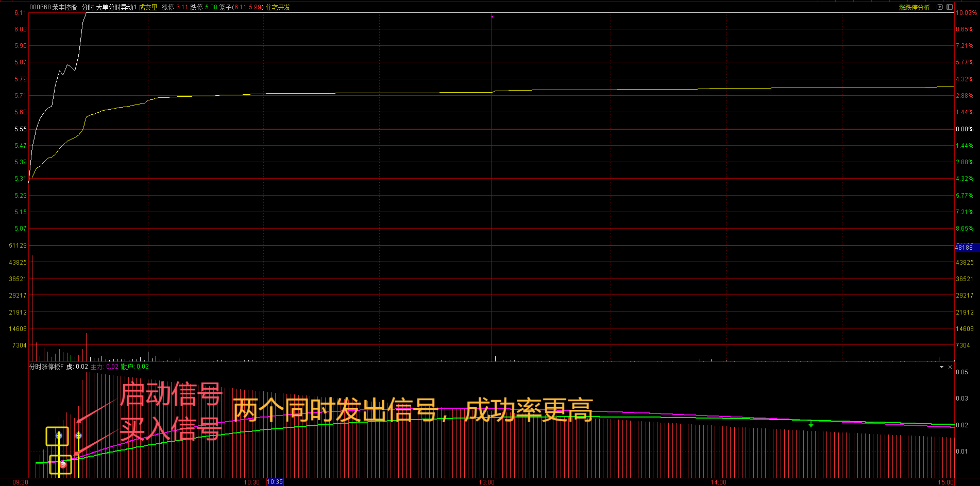Select the 大单分时异动1 indicator name
The height and width of the screenshot is (486, 980).
tap(116, 7)
